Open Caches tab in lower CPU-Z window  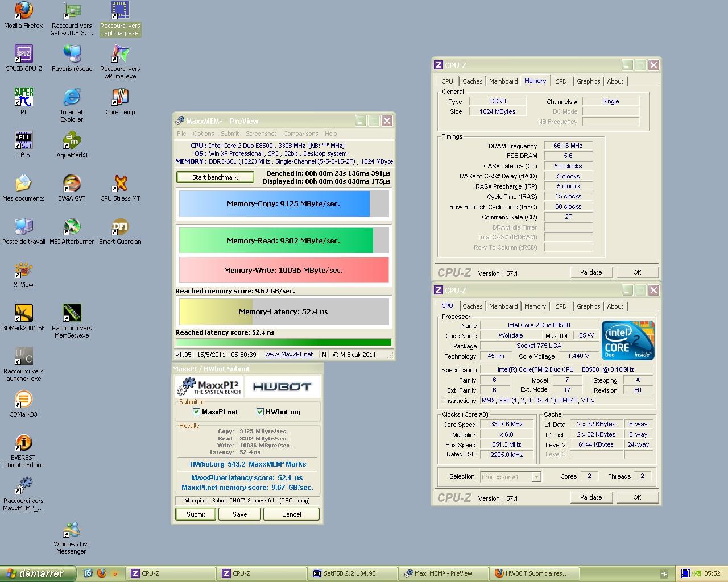click(x=472, y=306)
